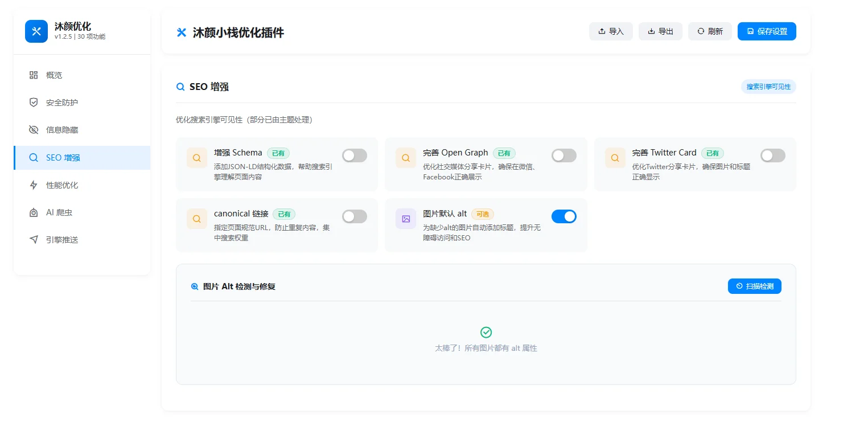Click the 搜索引擎可见性 tag badge
The height and width of the screenshot is (430, 868).
(x=768, y=87)
